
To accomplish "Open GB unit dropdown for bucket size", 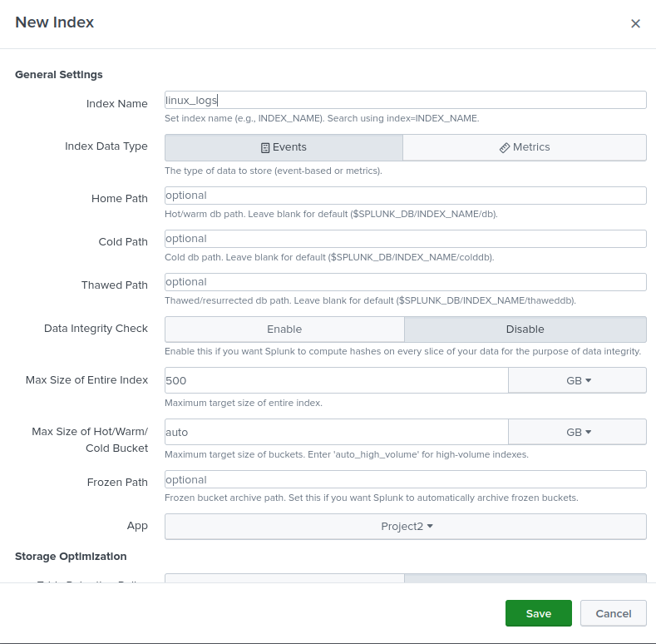I will coord(577,432).
